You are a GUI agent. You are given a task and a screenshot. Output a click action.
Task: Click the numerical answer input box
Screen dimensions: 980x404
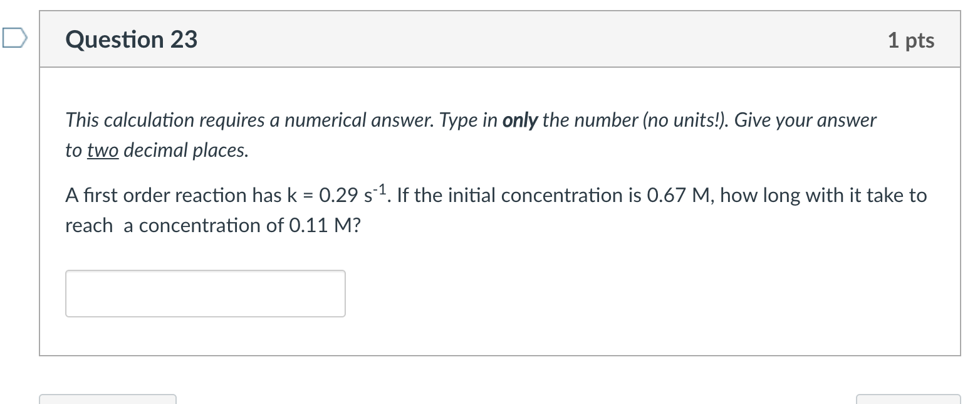point(206,294)
